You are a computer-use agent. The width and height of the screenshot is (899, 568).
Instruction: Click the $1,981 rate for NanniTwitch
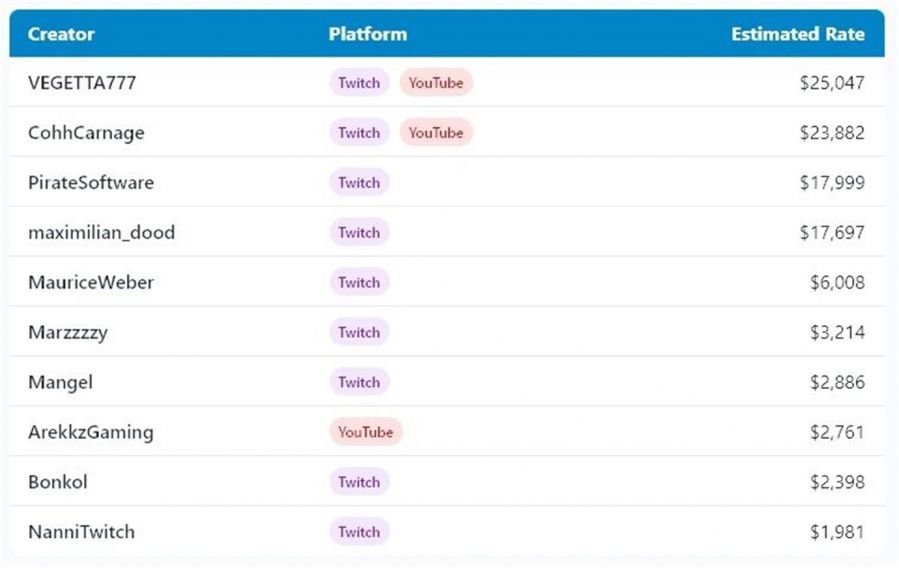(x=837, y=532)
